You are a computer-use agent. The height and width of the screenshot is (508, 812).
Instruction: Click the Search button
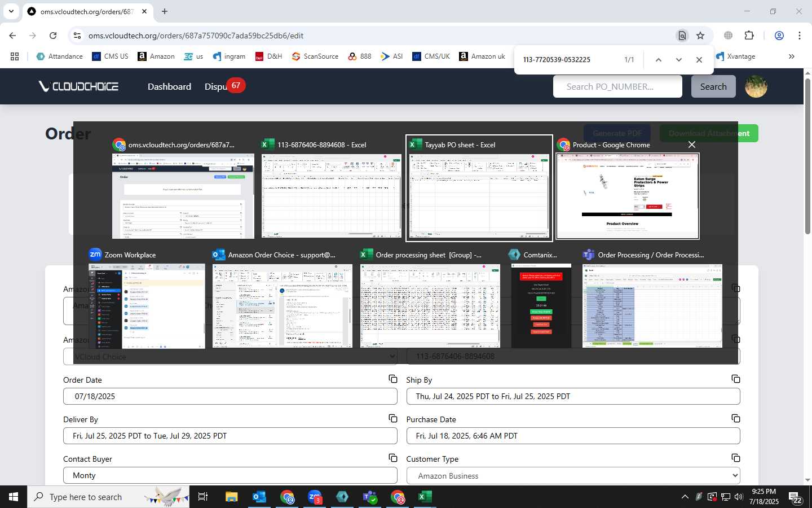tap(713, 86)
